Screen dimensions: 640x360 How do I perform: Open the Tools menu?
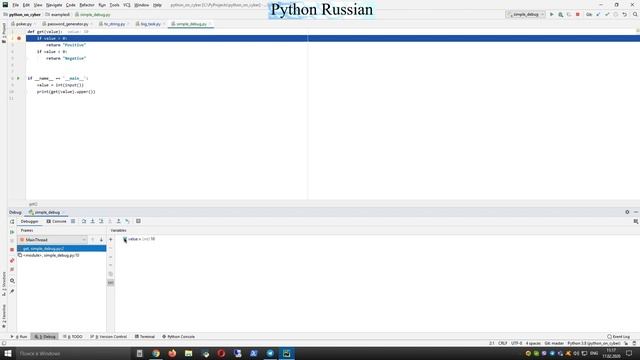pos(115,5)
